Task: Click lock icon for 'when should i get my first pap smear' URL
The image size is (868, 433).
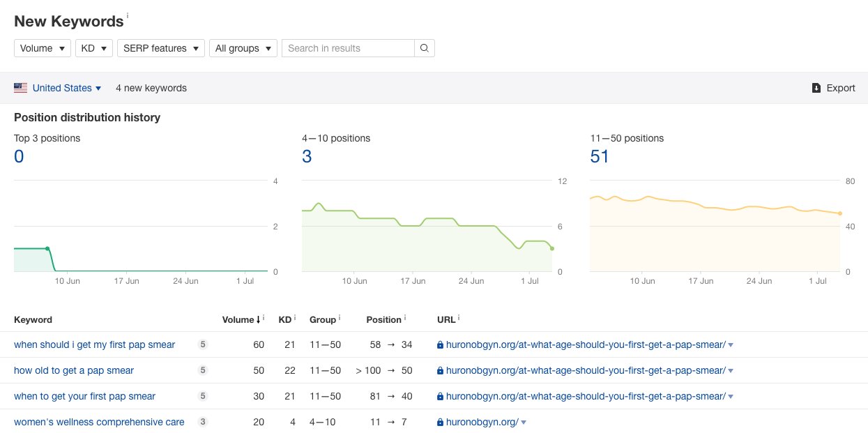Action: (x=440, y=344)
